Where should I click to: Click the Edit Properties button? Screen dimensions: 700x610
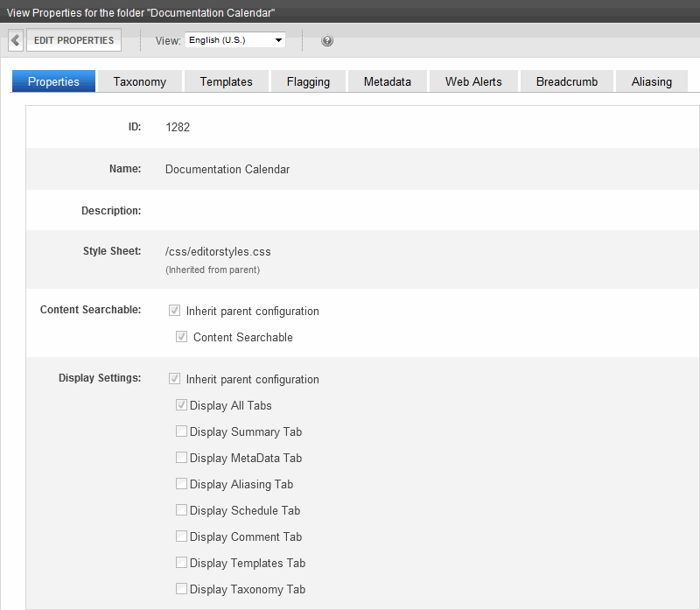point(73,40)
